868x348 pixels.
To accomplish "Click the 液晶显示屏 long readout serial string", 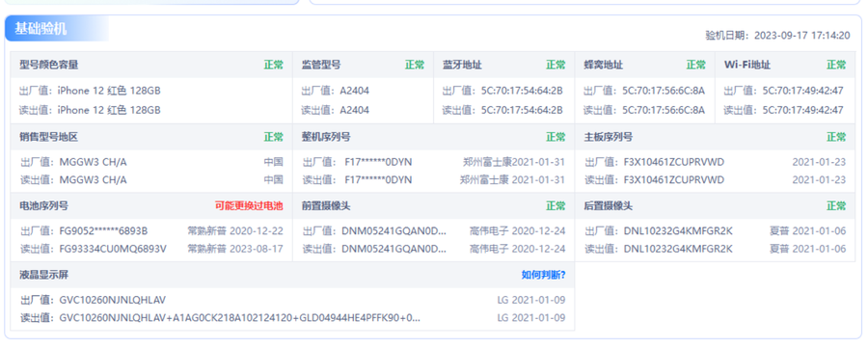I will 239,318.
